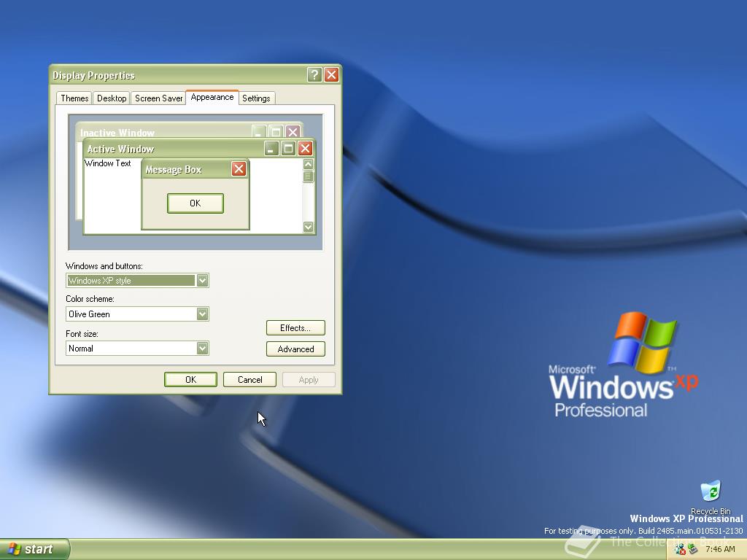Click the 7:46 AM taskbar clock
The height and width of the screenshot is (560, 747).
tap(720, 549)
